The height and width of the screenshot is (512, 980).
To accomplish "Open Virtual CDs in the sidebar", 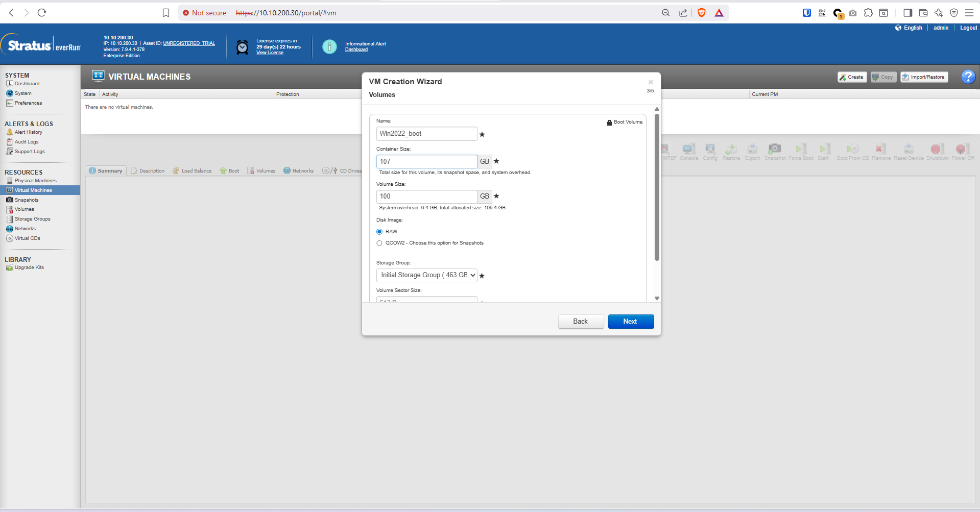I will (x=27, y=238).
